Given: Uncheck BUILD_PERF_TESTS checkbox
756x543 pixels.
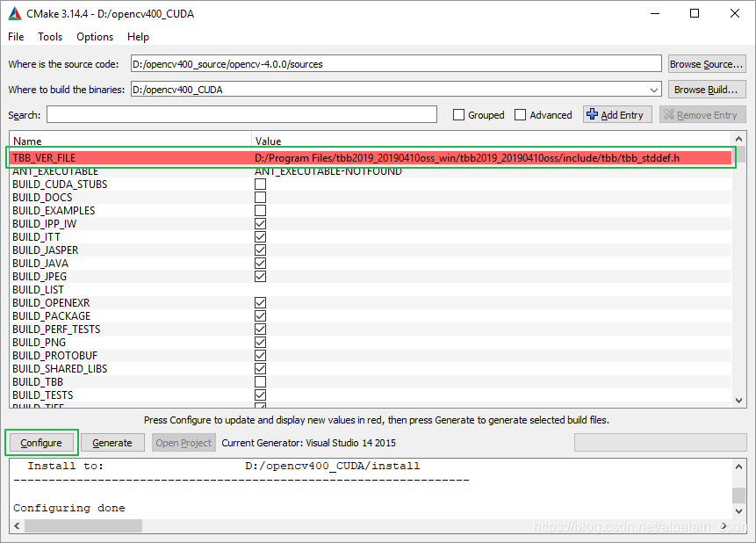Looking at the screenshot, I should 261,329.
